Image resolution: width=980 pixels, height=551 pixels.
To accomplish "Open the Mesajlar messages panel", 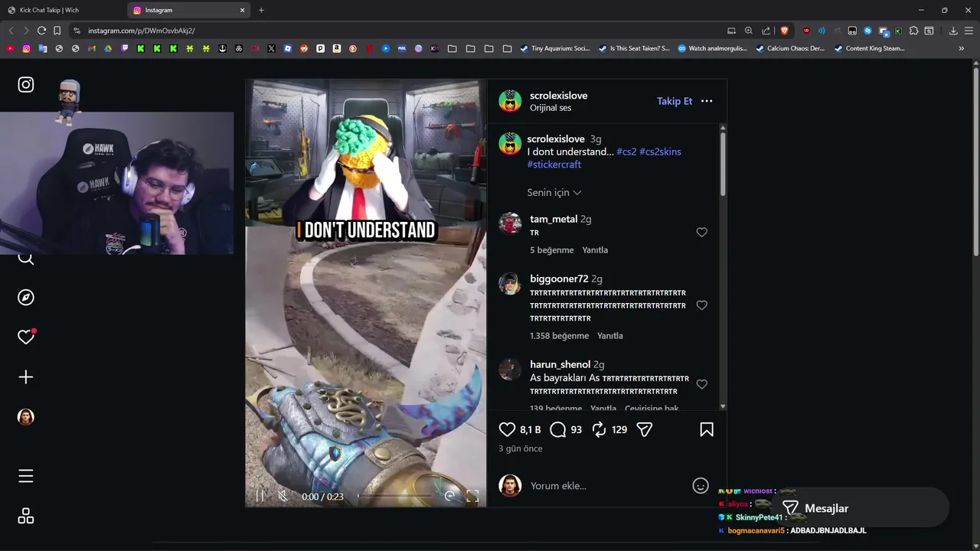I will pos(860,508).
